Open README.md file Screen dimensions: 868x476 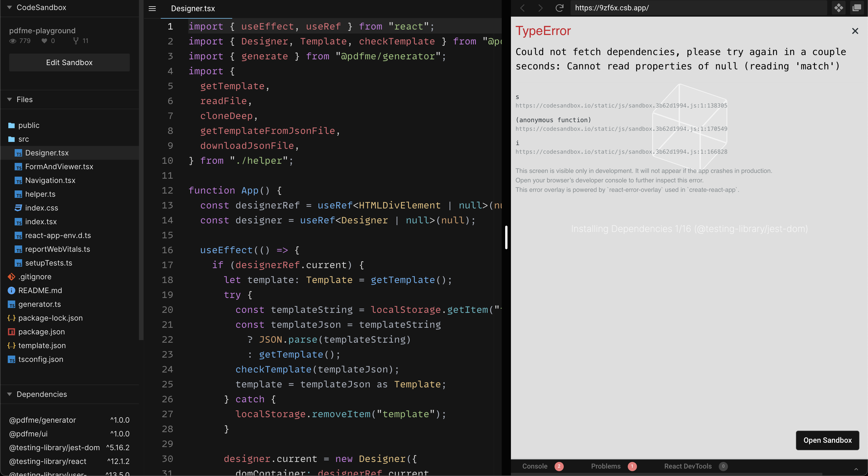click(x=69, y=290)
